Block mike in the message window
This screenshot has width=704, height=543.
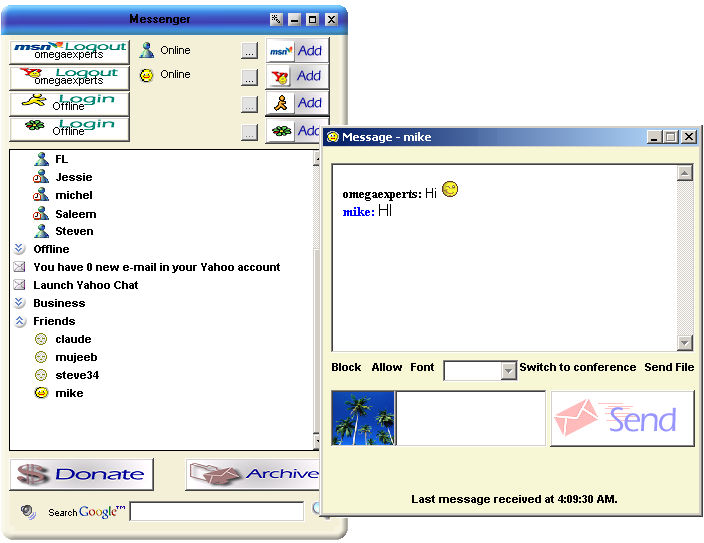346,367
